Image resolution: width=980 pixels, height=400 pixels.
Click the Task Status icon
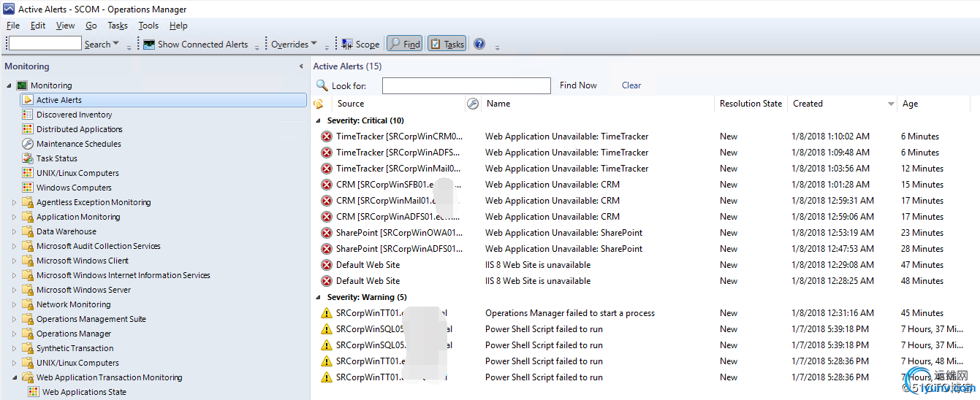click(28, 158)
